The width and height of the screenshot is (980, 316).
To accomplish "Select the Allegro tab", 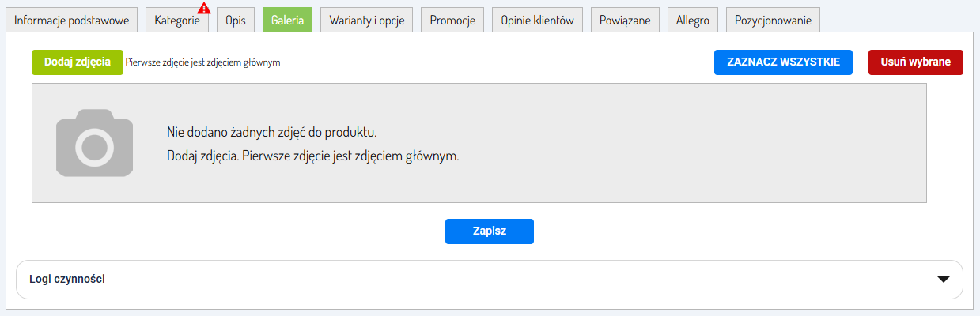I will click(692, 21).
